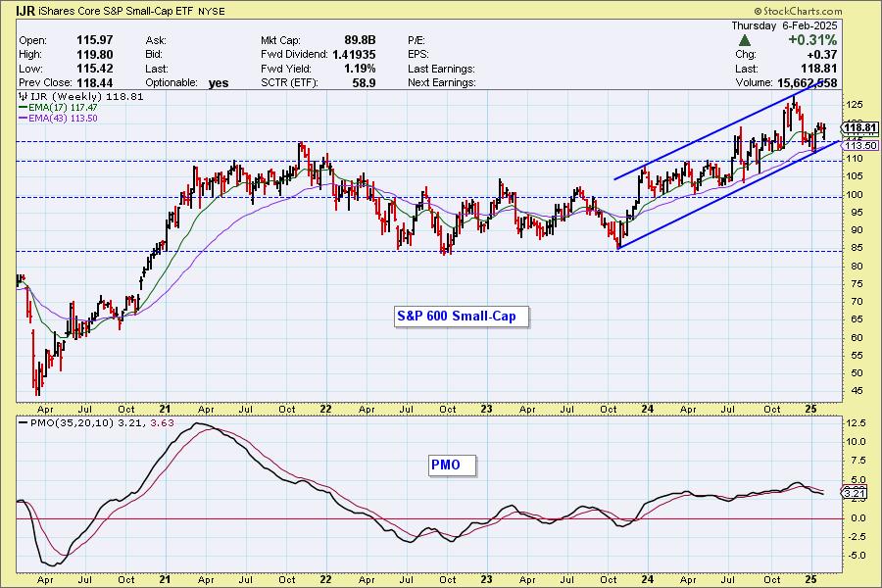The image size is (882, 588).
Task: Click the +0.31% percent change
Action: (812, 40)
